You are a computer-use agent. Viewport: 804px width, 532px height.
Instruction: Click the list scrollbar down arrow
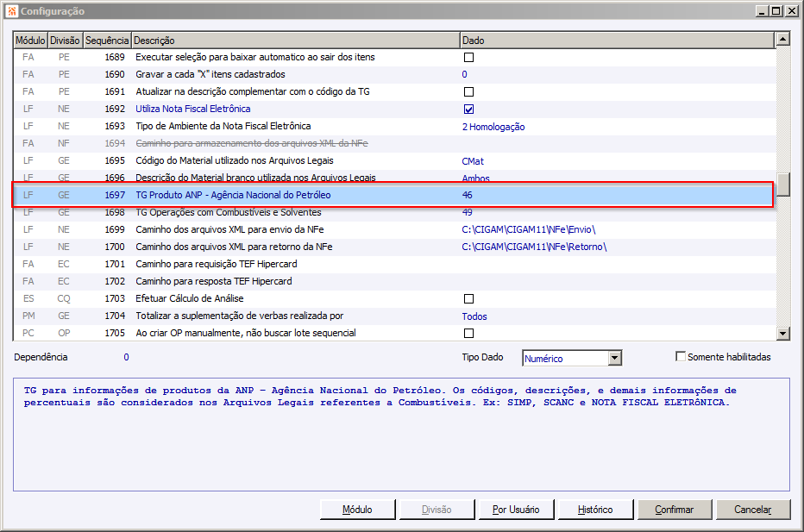[x=783, y=334]
